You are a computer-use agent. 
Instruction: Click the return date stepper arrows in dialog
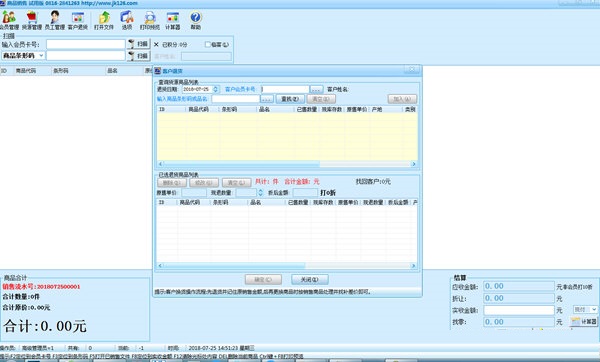pyautogui.click(x=215, y=89)
